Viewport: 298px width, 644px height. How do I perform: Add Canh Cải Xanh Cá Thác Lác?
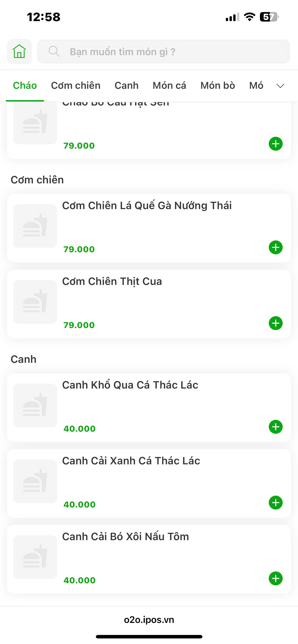[x=275, y=503]
